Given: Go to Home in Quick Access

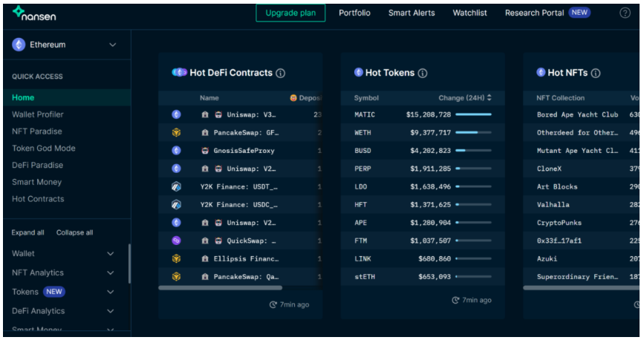Looking at the screenshot, I should click(x=67, y=98).
